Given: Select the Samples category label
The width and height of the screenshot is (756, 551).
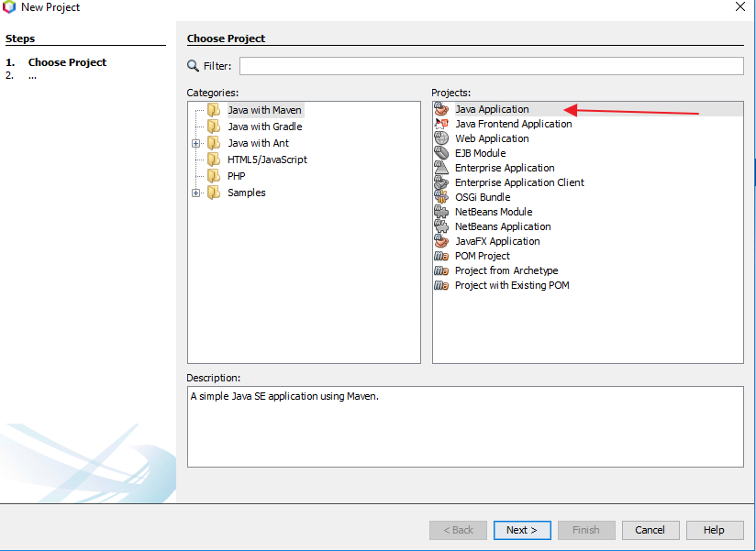Looking at the screenshot, I should coord(247,193).
